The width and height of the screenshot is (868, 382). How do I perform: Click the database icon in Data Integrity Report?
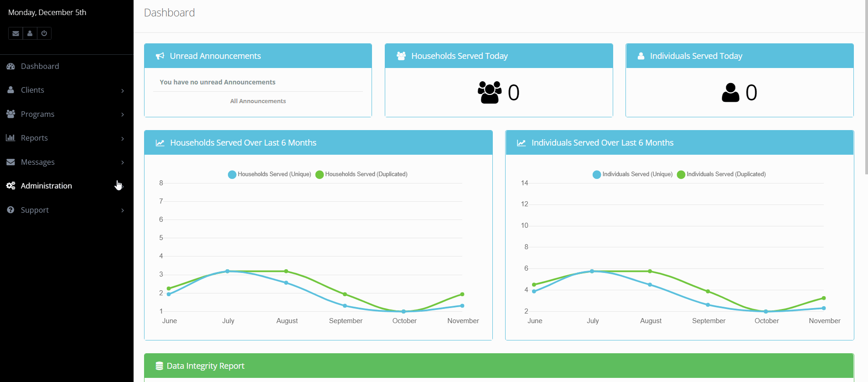tap(159, 366)
